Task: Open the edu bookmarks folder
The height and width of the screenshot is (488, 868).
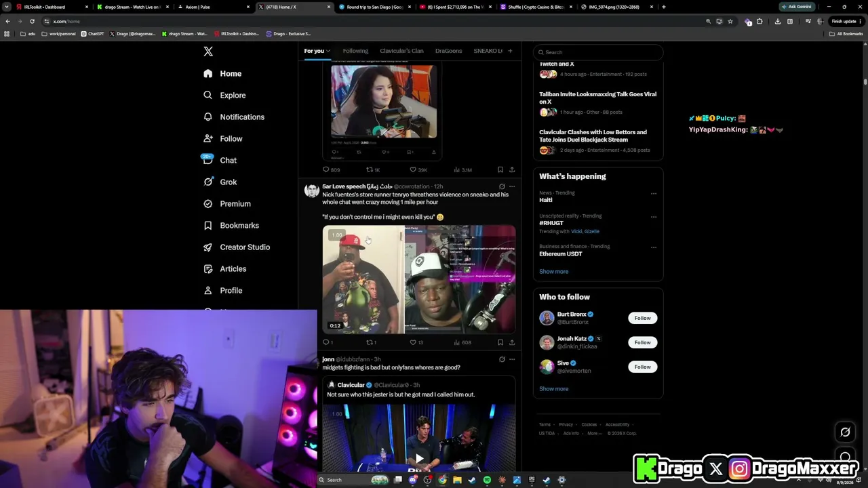Action: click(x=28, y=33)
